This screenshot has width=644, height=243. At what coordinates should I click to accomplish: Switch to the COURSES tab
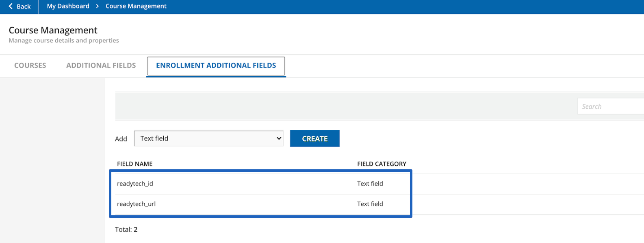coord(30,66)
